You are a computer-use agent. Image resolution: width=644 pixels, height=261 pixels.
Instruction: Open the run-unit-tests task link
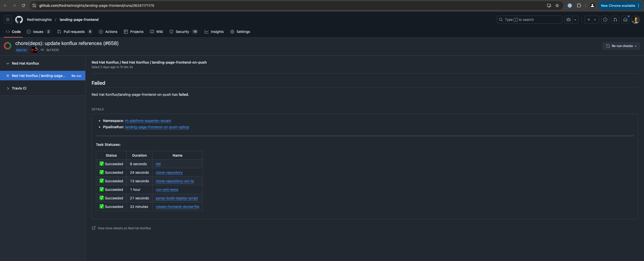coord(167,190)
